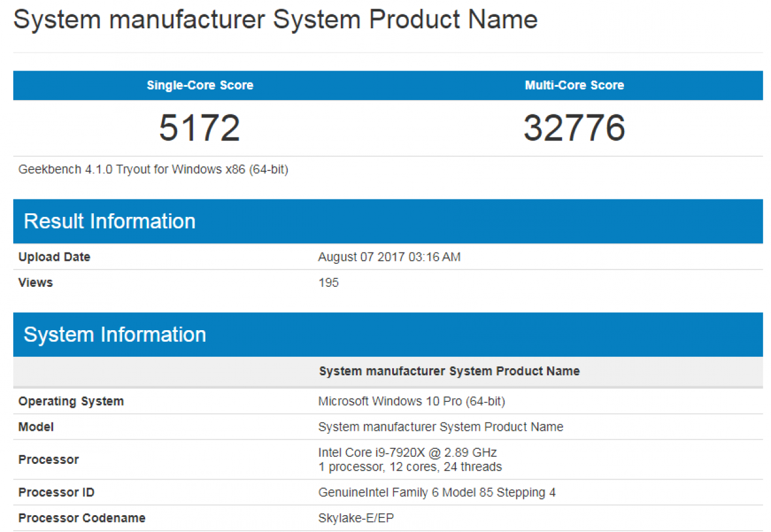Select the single-core score value 5172
This screenshot has height=532, width=771.
200,128
